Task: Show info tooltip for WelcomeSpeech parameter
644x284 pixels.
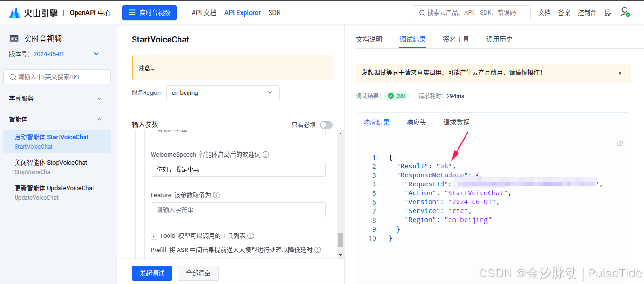Action: coord(266,155)
